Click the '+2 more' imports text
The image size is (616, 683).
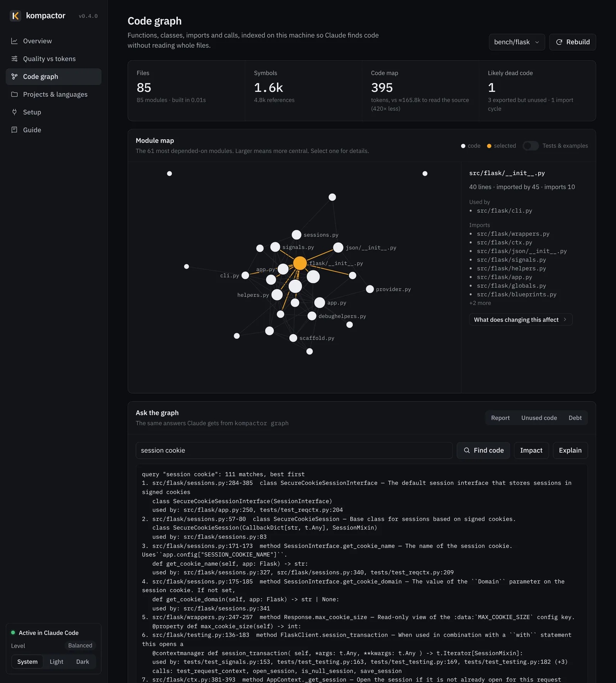tap(480, 303)
